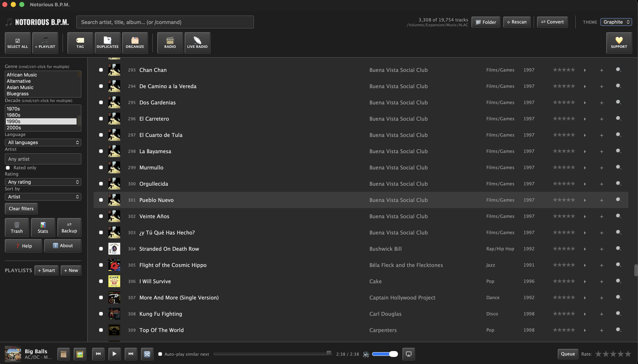Open the Tag editor tool

[x=80, y=43]
